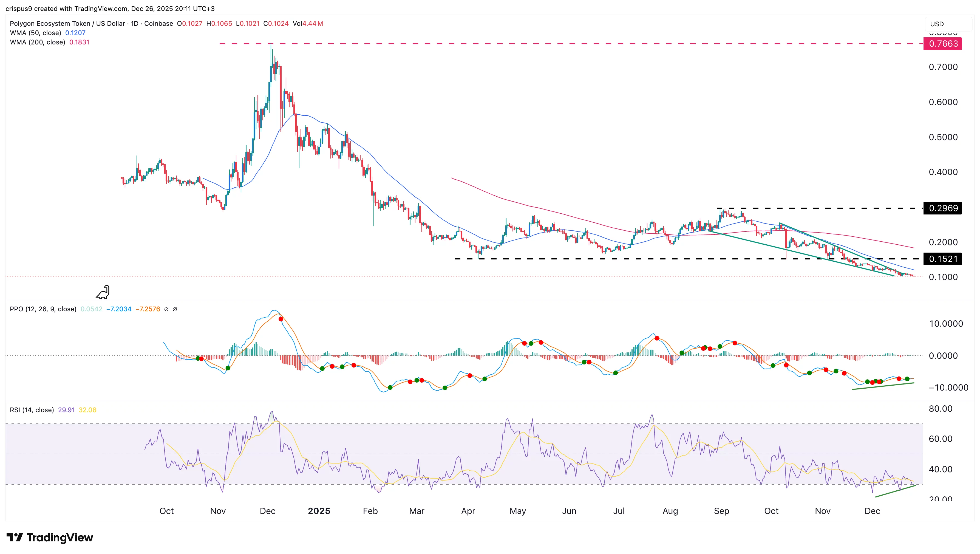
Task: Switch to the 2025 label on time axis
Action: [x=319, y=511]
